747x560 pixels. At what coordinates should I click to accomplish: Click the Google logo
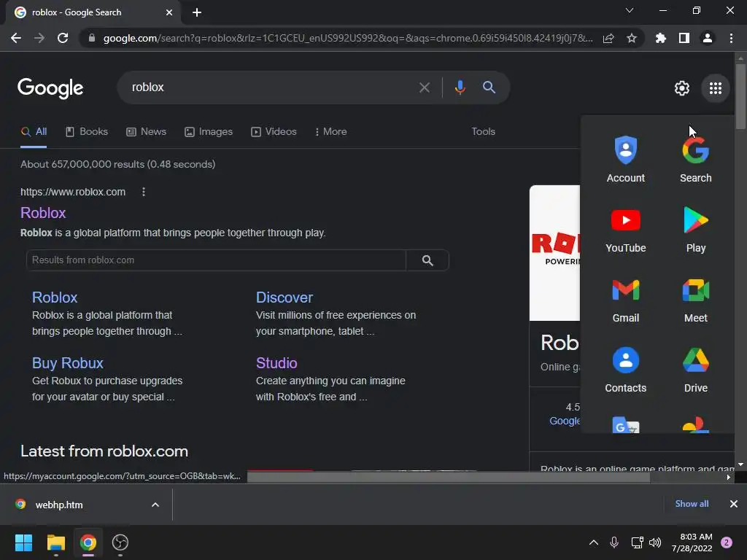tap(50, 87)
